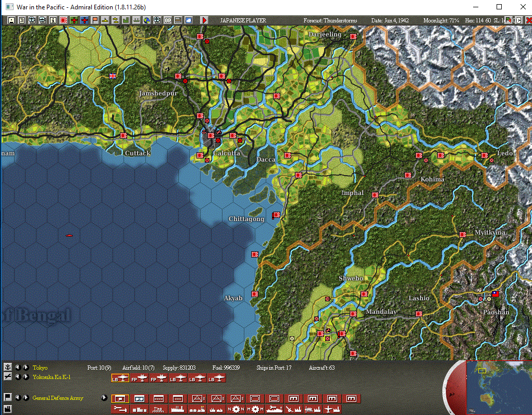Select the Japanese unit at Myitkyina
This screenshot has height=415, width=532.
463,234
